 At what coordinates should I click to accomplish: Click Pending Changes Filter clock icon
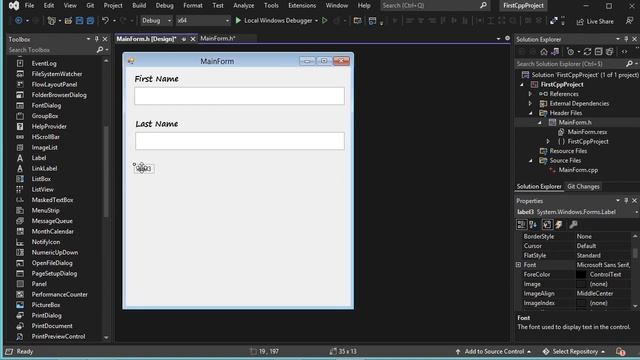pos(570,52)
